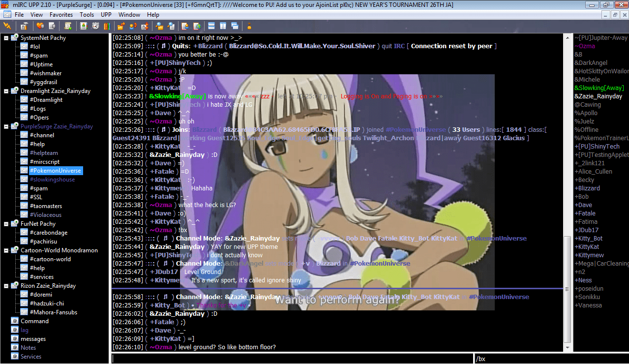Open the Tools menu

click(x=87, y=15)
